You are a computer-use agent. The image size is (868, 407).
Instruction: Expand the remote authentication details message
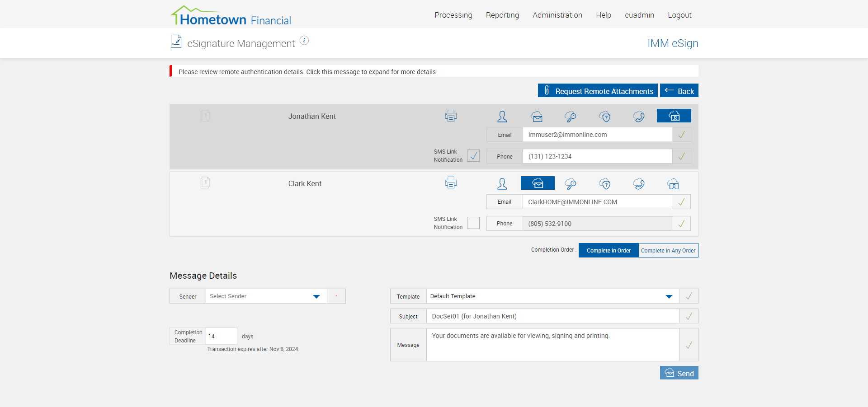[307, 72]
